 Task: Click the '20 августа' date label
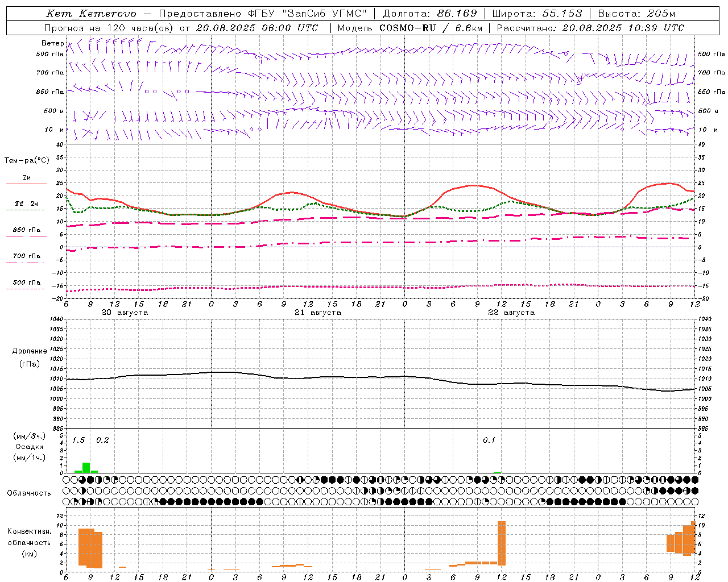125,313
